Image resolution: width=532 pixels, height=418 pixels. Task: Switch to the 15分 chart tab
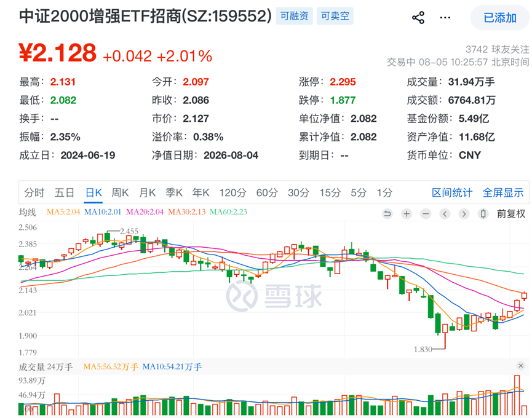click(330, 192)
